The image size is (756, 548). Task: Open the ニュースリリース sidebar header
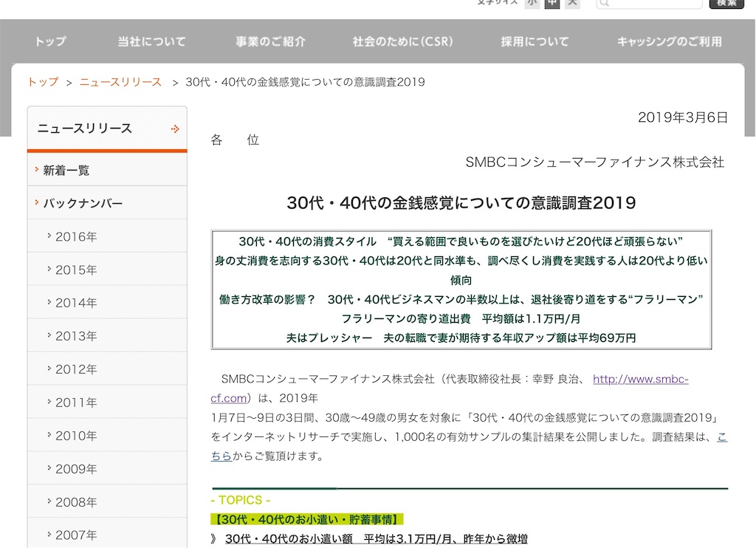(107, 129)
